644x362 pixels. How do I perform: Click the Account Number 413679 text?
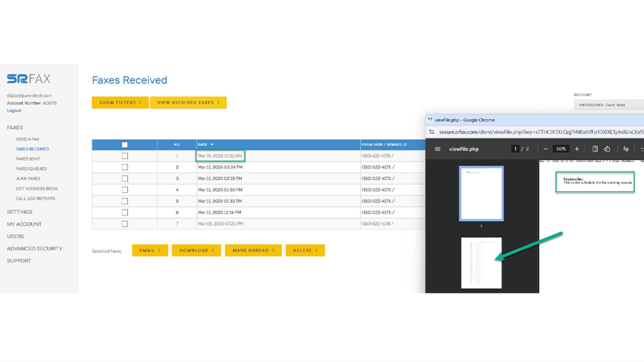pos(32,103)
